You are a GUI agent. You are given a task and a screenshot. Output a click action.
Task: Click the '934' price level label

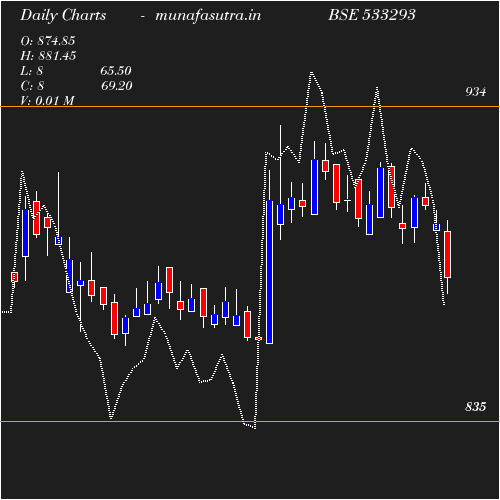tap(476, 92)
